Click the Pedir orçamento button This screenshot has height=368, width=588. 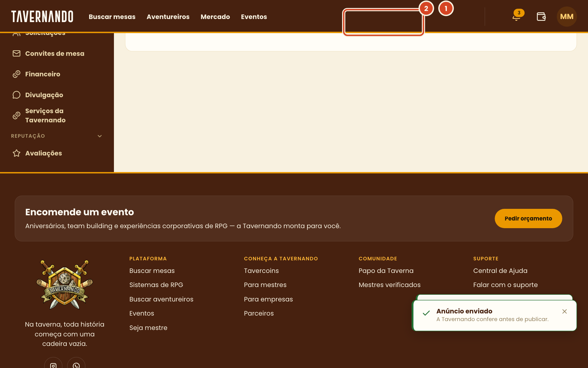tap(528, 218)
